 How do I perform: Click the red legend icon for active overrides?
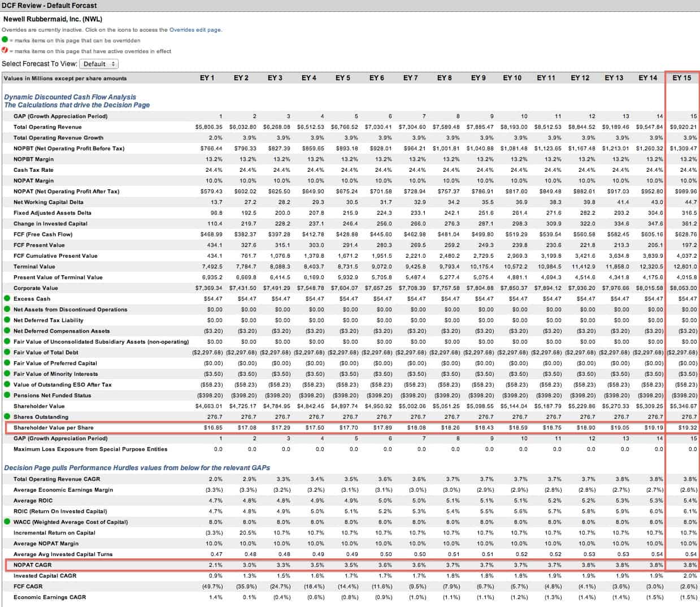(5, 51)
